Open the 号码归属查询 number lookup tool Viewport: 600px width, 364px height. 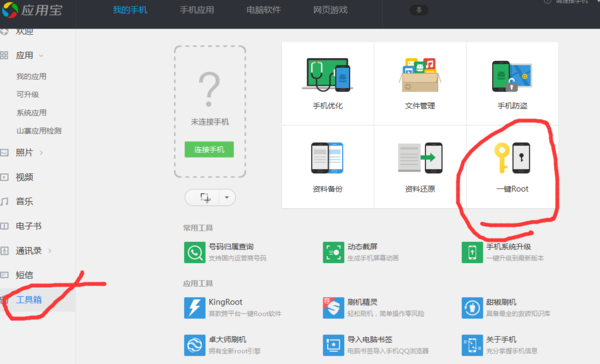[225, 252]
